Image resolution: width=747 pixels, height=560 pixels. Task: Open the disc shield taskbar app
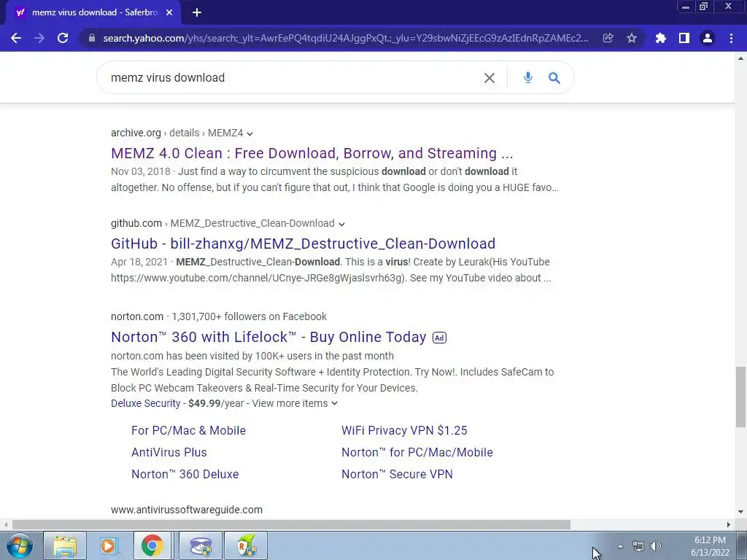[201, 545]
